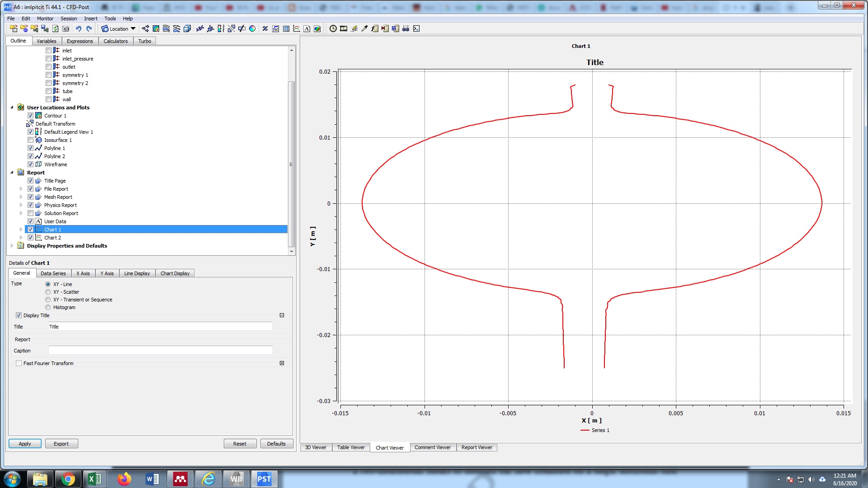Click the Timestep Selector clock icon
This screenshot has width=868, height=488.
coord(333,28)
